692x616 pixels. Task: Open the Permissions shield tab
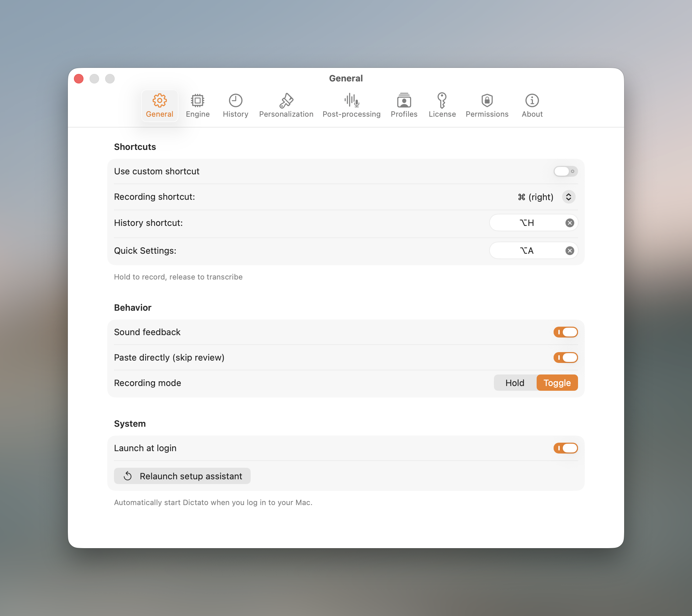tap(487, 106)
